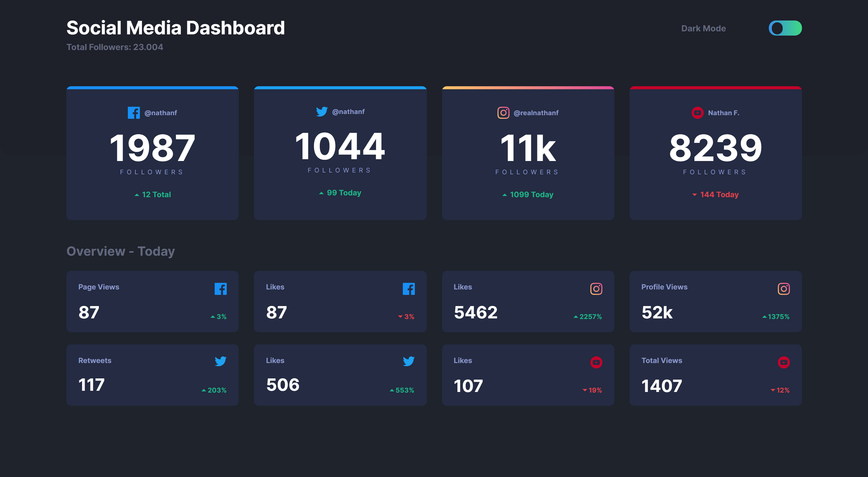Click the Facebook icon in Likes 87 card
The image size is (868, 477).
click(x=409, y=289)
